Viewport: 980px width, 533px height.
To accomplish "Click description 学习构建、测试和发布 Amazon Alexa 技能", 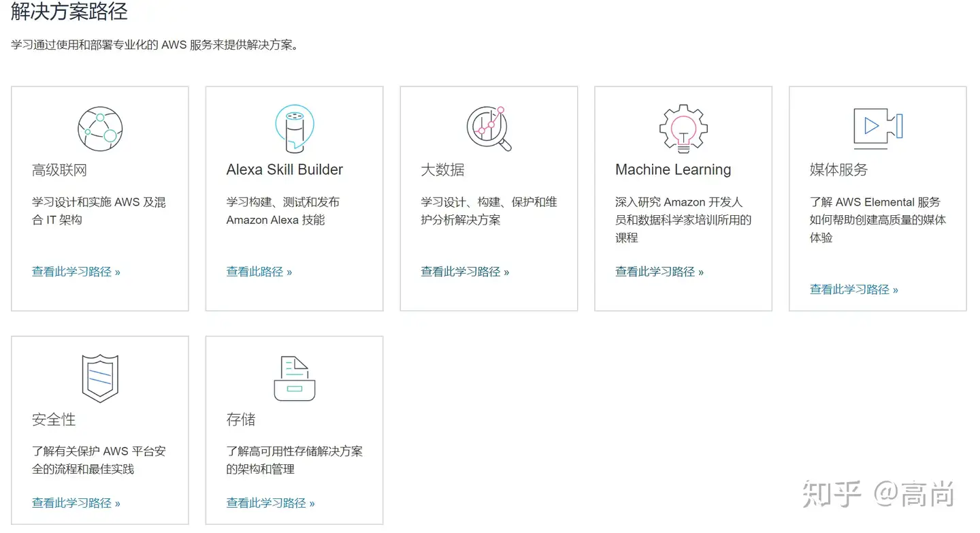I will (283, 211).
